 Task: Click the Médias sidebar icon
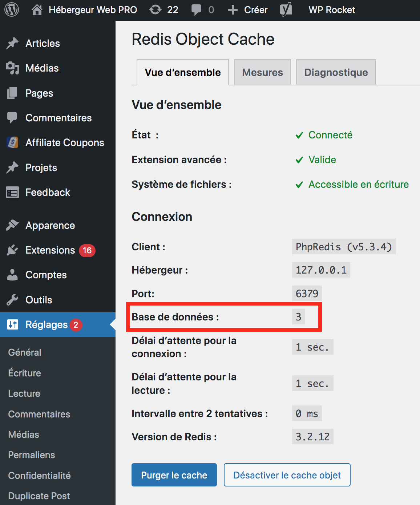(x=12, y=68)
